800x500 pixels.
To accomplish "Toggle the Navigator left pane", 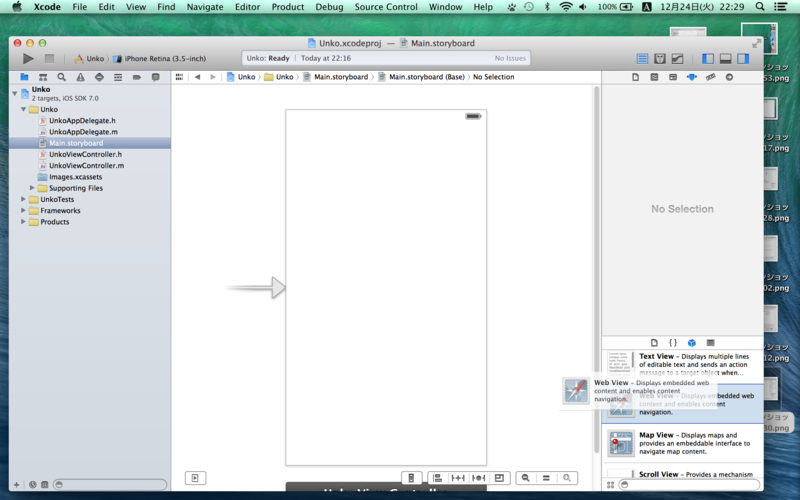I will [x=708, y=59].
